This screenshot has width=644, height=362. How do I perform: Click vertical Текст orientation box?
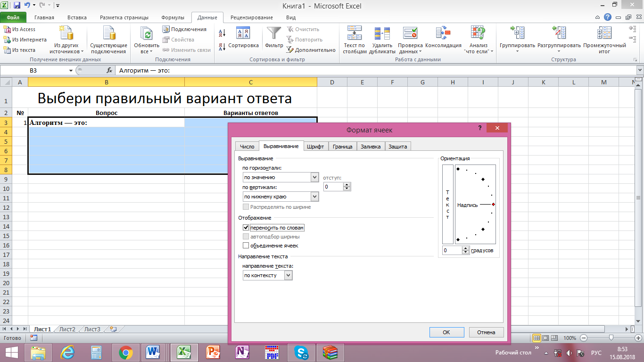tap(448, 204)
